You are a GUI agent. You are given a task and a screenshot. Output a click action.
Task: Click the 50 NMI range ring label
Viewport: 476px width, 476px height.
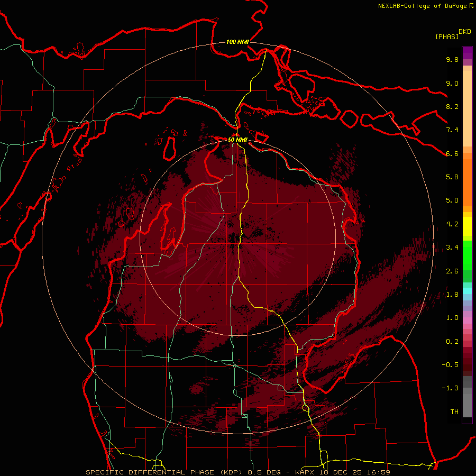237,140
